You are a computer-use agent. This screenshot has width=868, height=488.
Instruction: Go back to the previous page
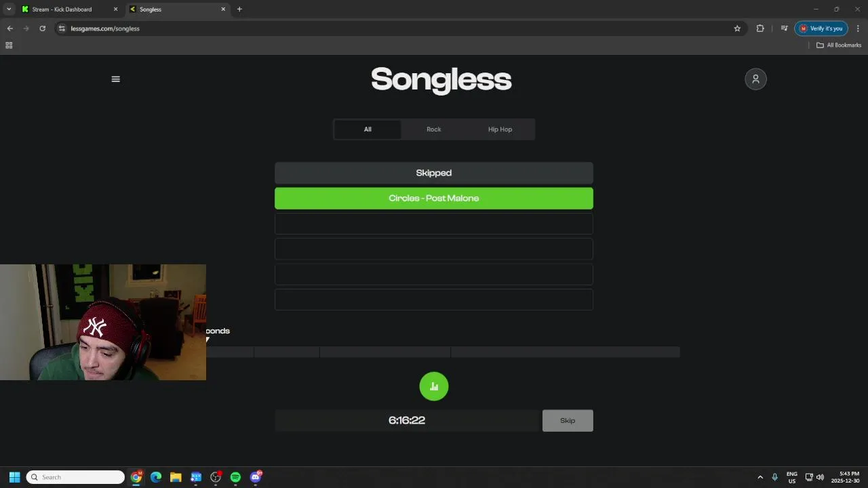[x=9, y=28]
